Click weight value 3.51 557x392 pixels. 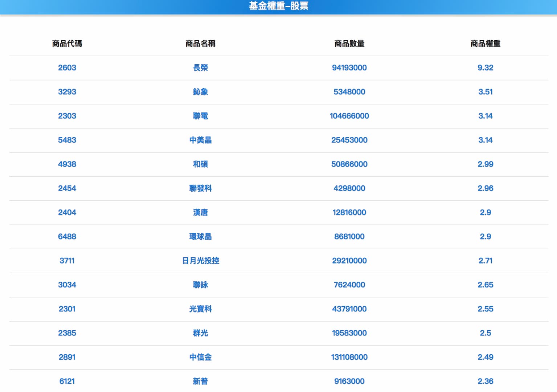coord(485,92)
